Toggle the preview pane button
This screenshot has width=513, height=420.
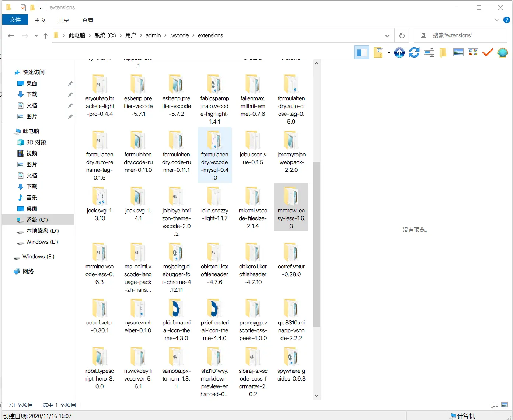coord(362,53)
